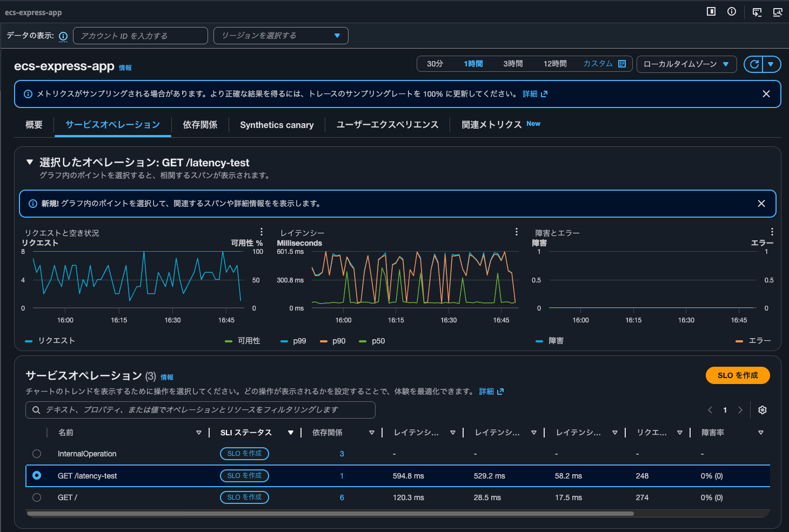Open the CloudShell terminal icon
Viewport: 789px width, 532px height.
point(757,12)
